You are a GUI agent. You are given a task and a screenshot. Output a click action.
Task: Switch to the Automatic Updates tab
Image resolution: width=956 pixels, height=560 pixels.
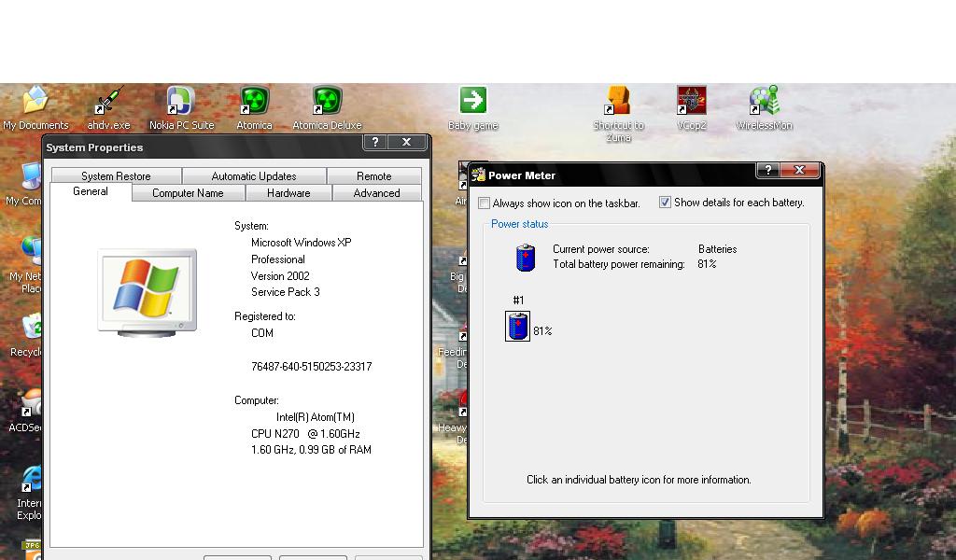coord(254,176)
